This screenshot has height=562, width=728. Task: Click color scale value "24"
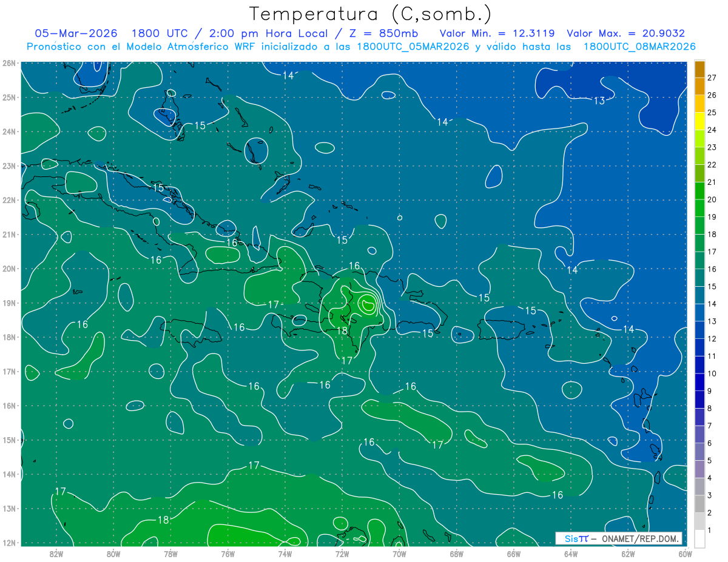(712, 130)
